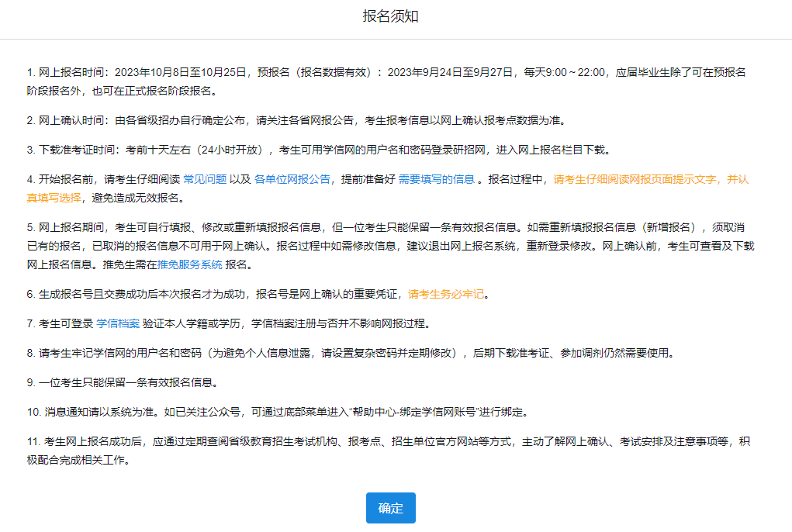Image resolution: width=792 pixels, height=532 pixels.
Task: Visit the 学信档案 link
Action: [118, 323]
